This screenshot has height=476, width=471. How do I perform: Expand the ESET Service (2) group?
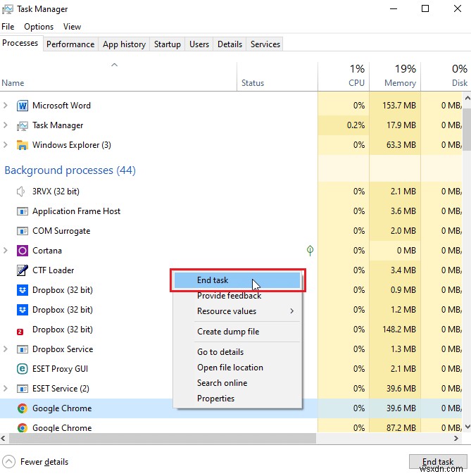click(x=5, y=388)
